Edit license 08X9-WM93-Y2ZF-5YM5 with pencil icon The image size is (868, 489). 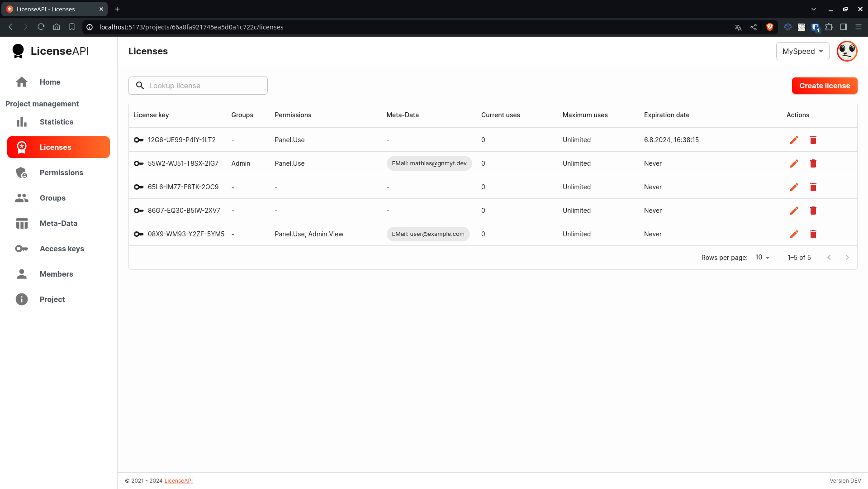(x=794, y=234)
